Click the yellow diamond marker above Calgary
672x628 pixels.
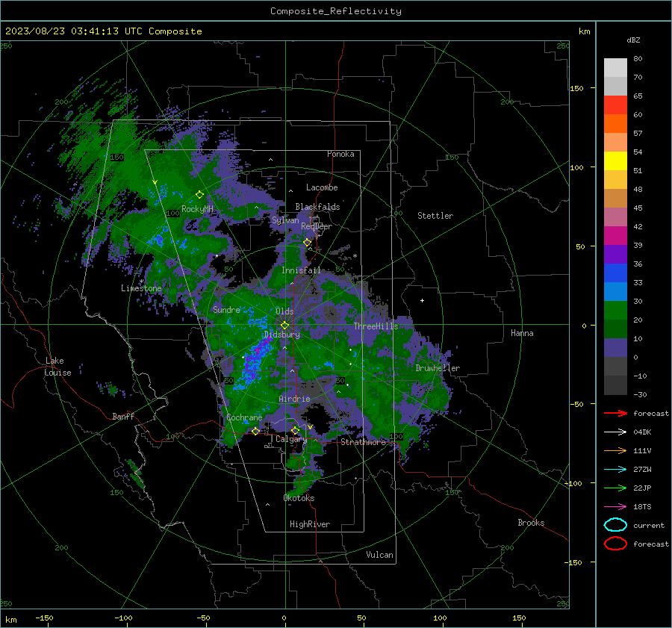tap(295, 430)
